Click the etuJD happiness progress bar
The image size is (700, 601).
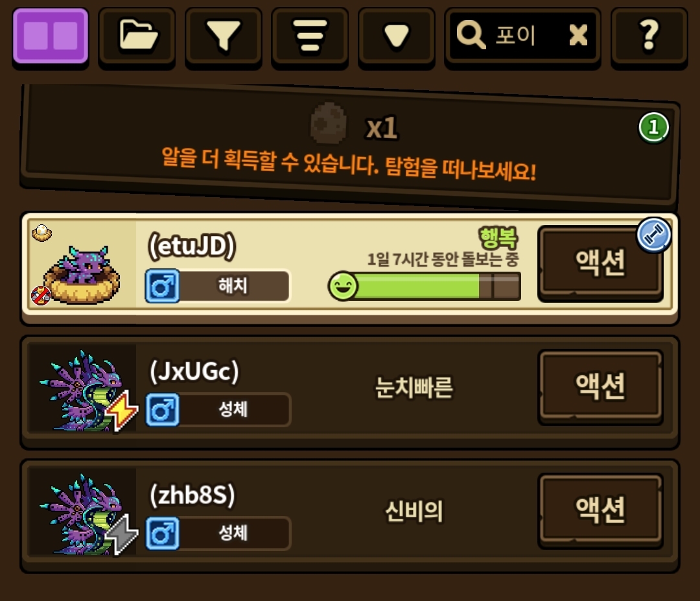pyautogui.click(x=424, y=286)
